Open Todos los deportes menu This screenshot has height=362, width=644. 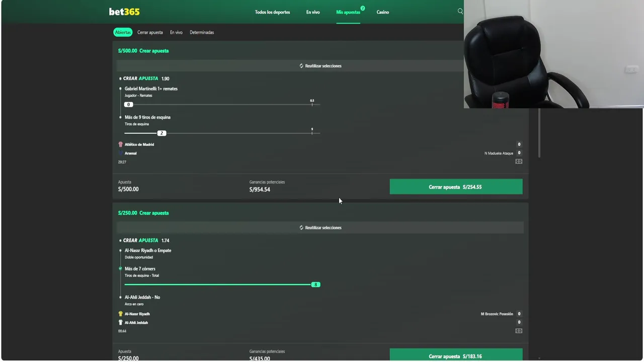click(272, 12)
